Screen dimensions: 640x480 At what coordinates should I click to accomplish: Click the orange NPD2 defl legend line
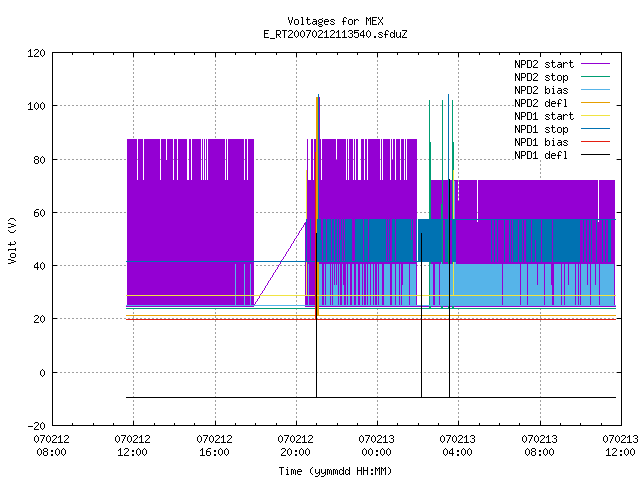click(x=595, y=103)
